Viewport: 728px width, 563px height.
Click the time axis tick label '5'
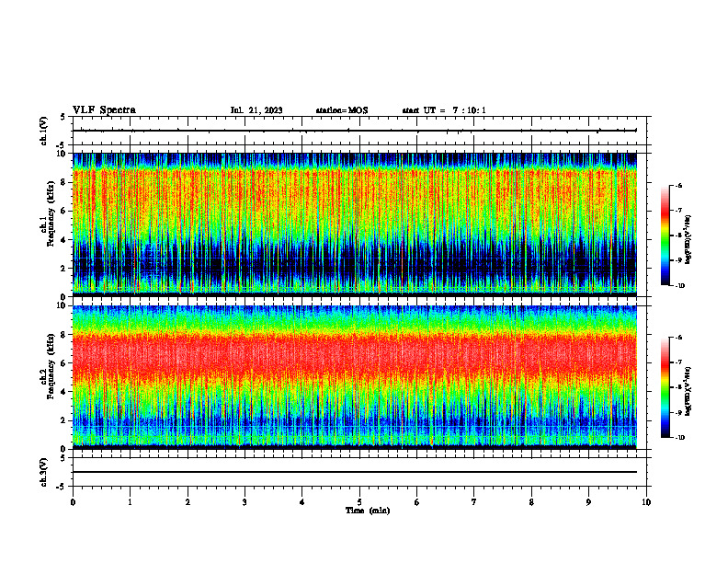click(359, 502)
